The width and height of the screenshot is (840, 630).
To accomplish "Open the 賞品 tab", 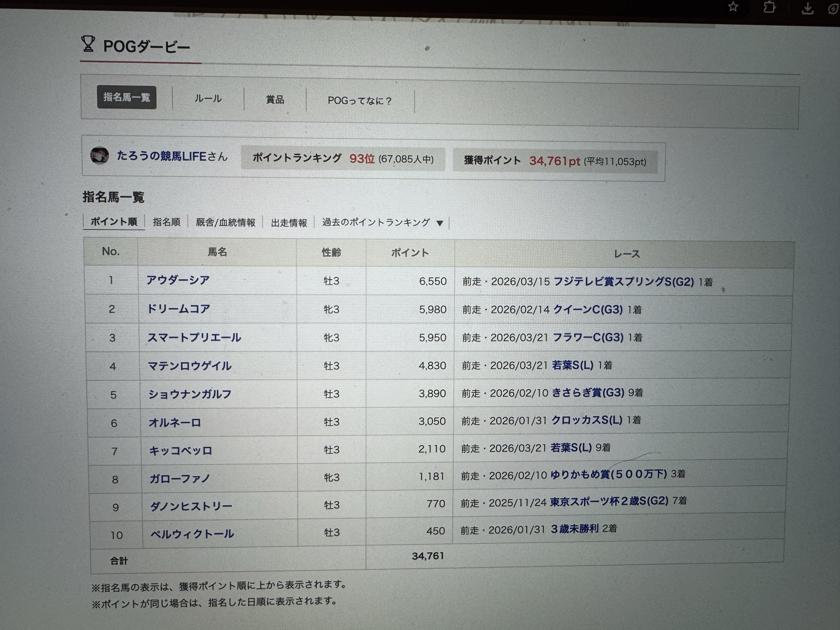I will [275, 100].
